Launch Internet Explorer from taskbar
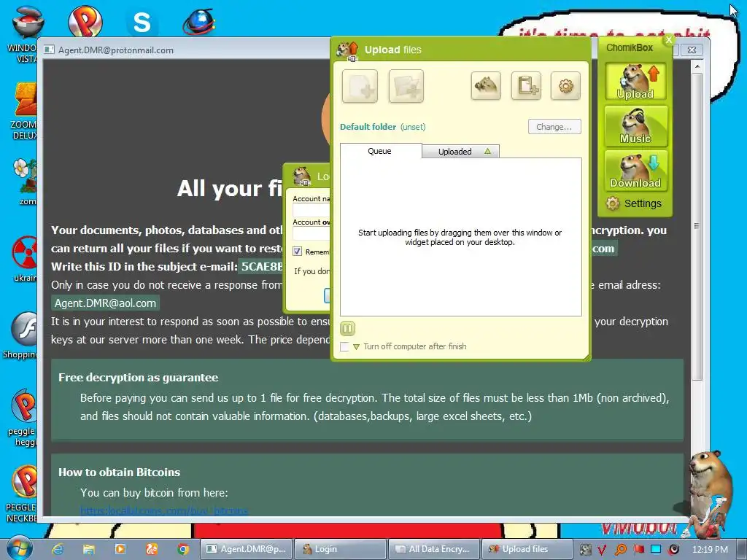Screen dimensions: 747x560 pos(58,549)
